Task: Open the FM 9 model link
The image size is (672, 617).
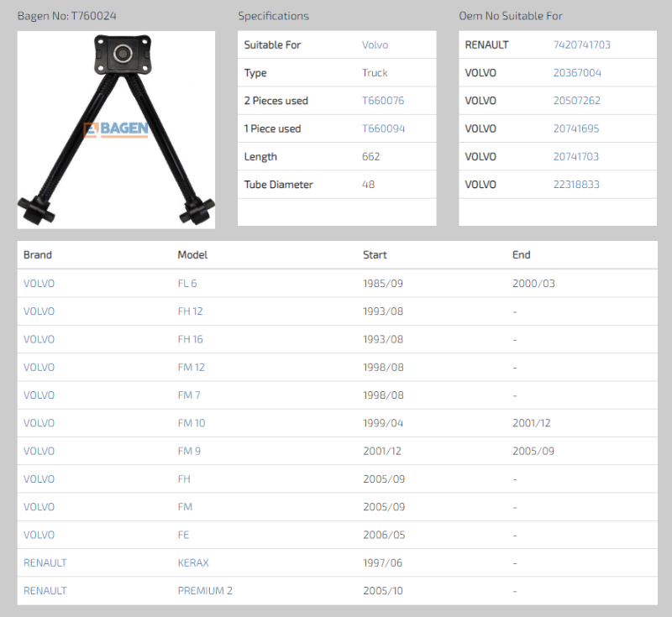Action: (x=189, y=451)
